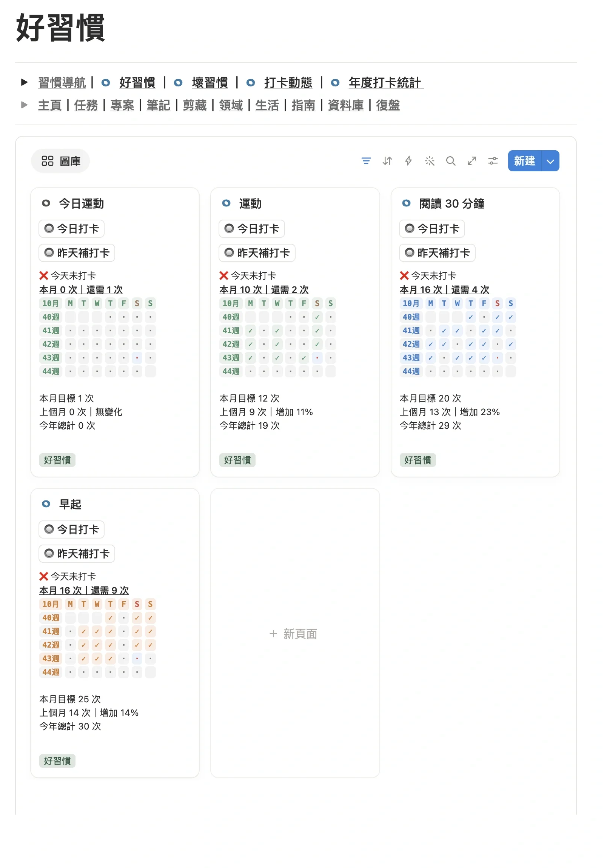Go to the 復盤 page link

point(388,105)
